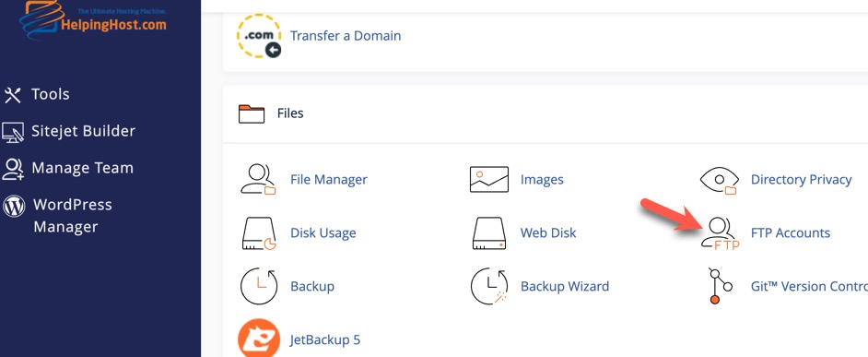Click the Manage Team people icon

[x=13, y=169]
